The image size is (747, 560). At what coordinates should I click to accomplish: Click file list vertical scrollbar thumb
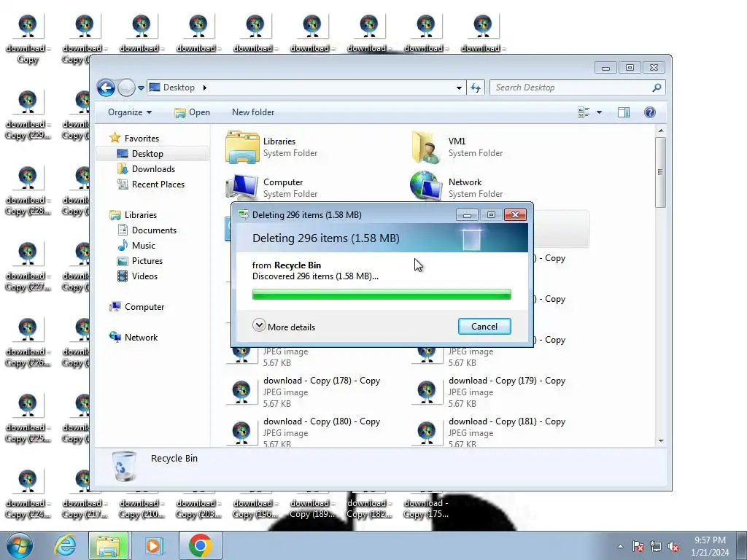pyautogui.click(x=660, y=172)
